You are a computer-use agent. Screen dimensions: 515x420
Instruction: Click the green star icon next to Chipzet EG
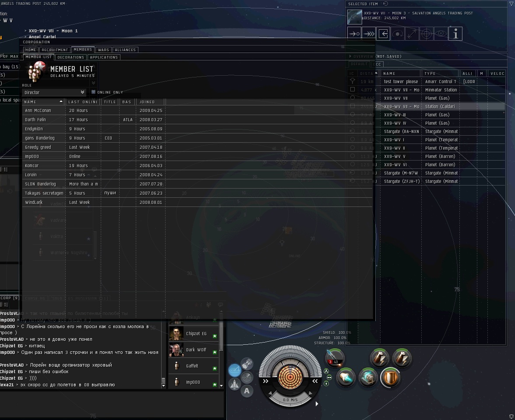[215, 336]
